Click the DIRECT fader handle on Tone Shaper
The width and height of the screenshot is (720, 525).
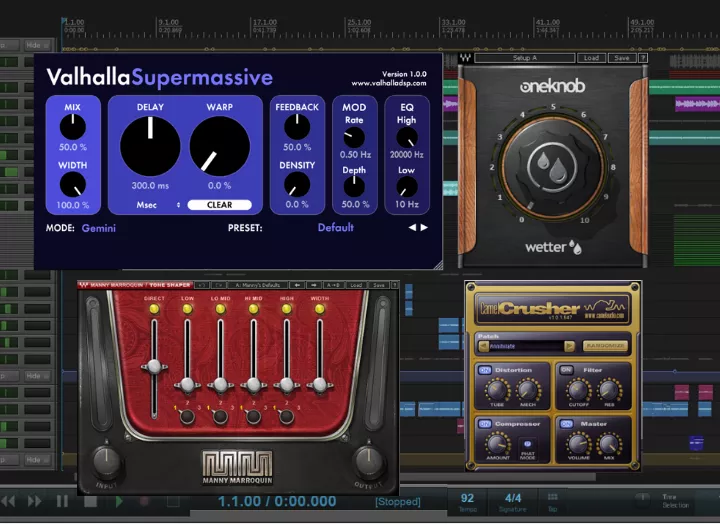click(154, 367)
